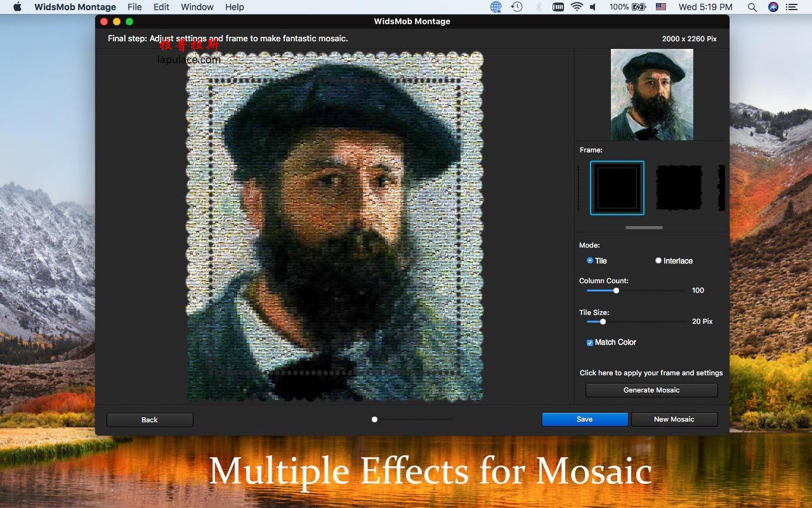Adjust the Tile Size slider

[636, 321]
